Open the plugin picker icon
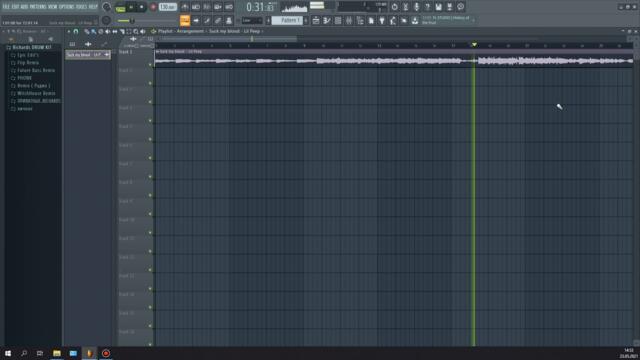This screenshot has width=640, height=360. coord(382,20)
